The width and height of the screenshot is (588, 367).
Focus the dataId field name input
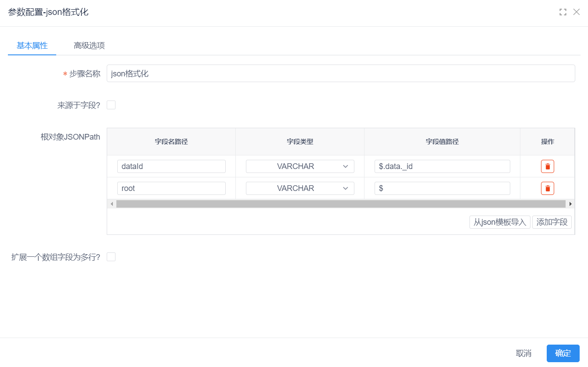[171, 166]
